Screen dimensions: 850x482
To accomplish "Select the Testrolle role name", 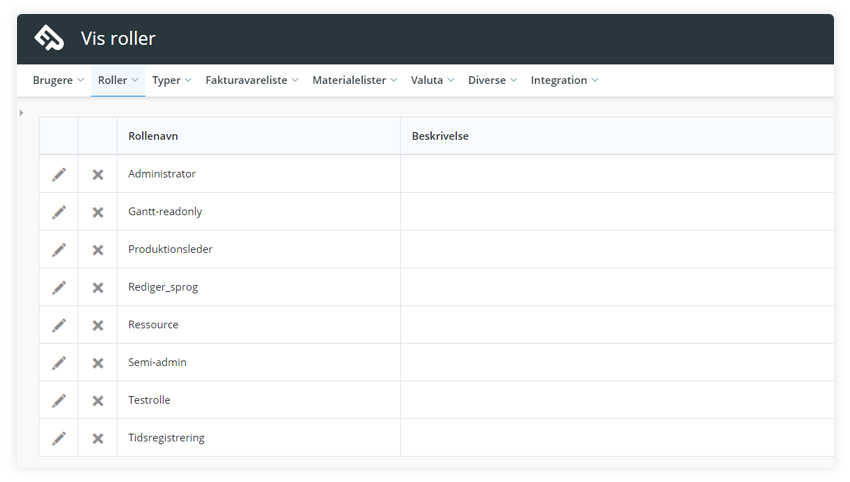I will (x=149, y=400).
